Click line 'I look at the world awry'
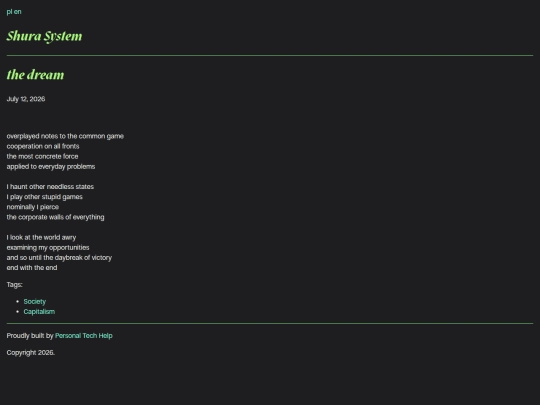 (x=41, y=238)
